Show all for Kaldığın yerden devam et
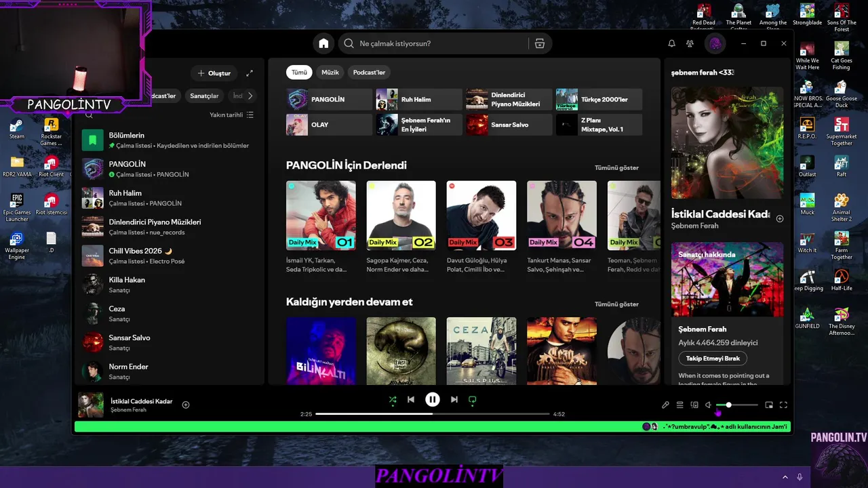The width and height of the screenshot is (868, 488). (616, 304)
